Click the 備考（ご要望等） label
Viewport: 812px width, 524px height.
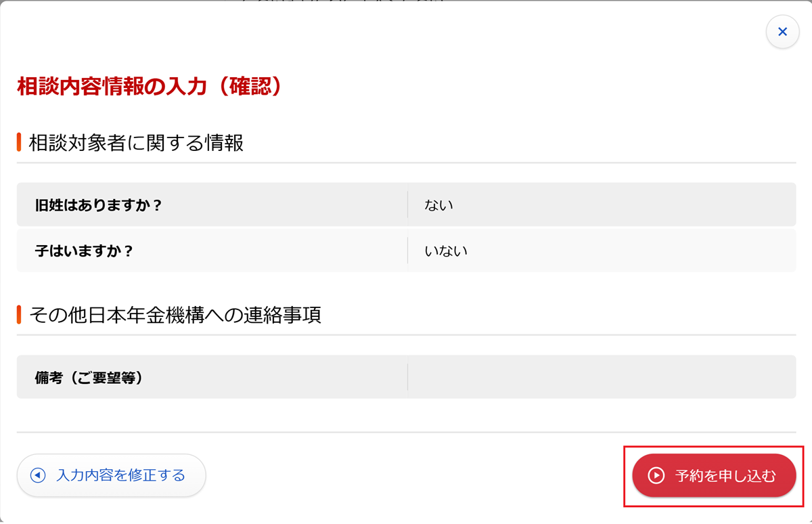(x=89, y=377)
